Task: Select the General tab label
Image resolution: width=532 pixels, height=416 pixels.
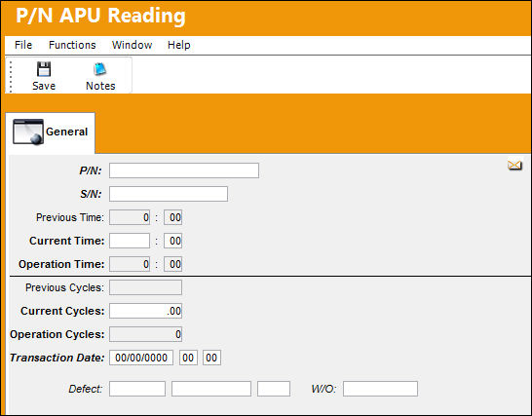Action: pos(66,132)
